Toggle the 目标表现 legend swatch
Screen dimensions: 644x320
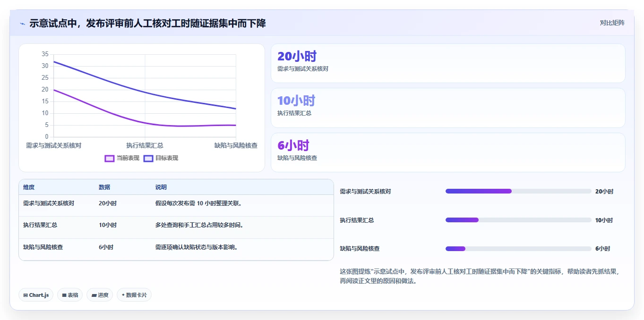[x=148, y=159]
